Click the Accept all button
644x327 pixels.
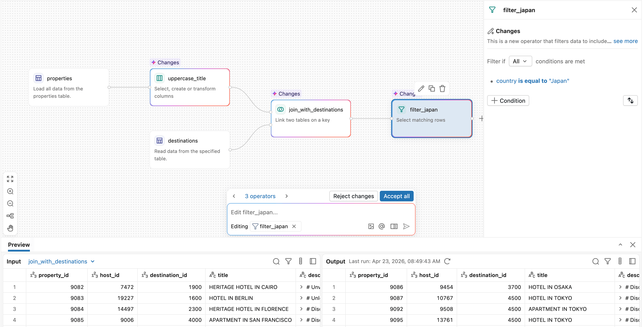[396, 196]
